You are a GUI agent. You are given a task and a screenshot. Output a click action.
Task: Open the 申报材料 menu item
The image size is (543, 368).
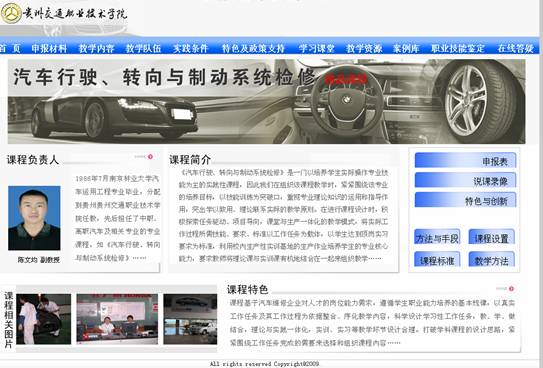(49, 48)
